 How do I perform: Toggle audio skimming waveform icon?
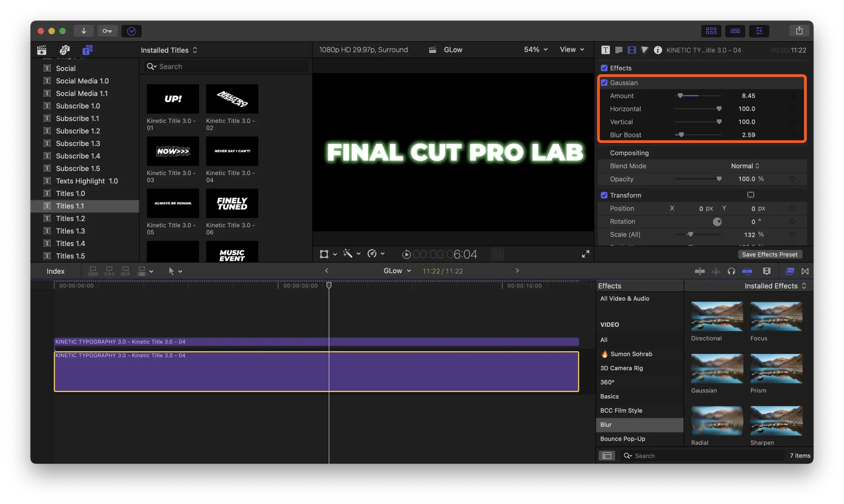coord(715,271)
